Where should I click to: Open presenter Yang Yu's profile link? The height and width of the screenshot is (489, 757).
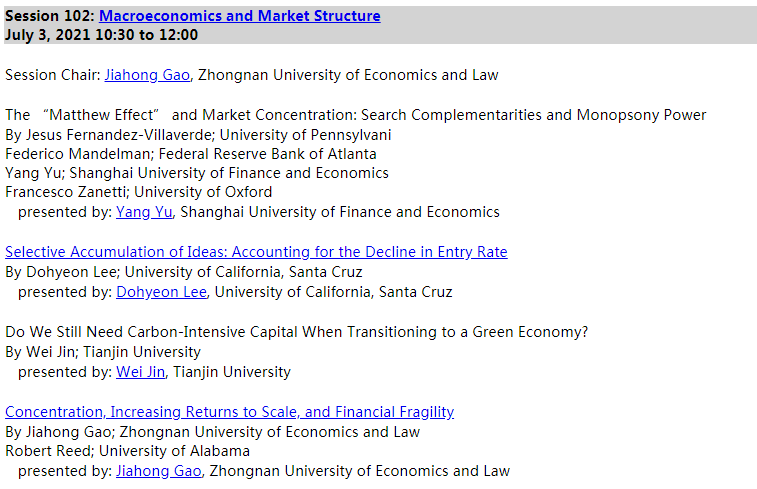click(x=144, y=212)
